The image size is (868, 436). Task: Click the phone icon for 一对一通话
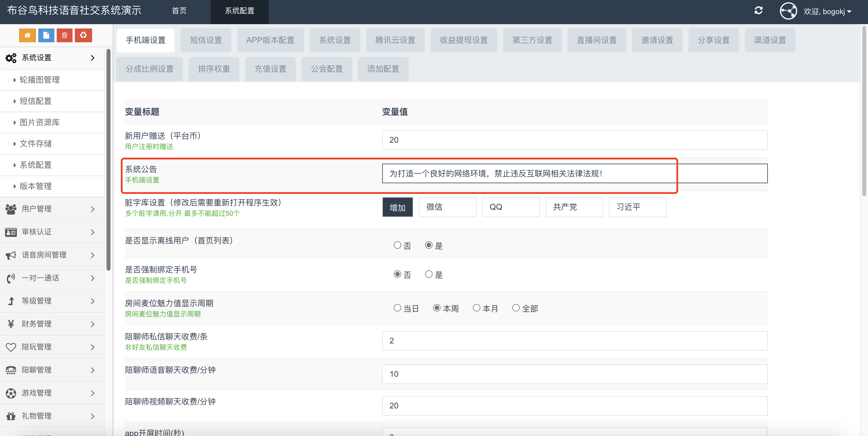(10, 278)
